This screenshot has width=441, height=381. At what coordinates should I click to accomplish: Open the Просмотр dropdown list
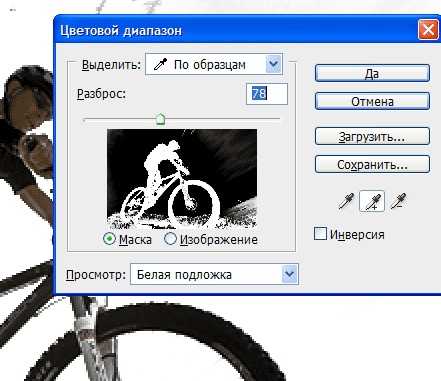pyautogui.click(x=214, y=274)
